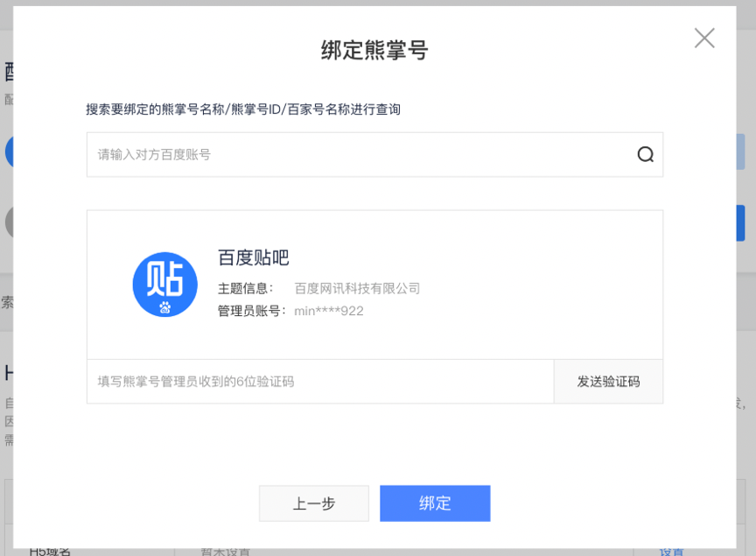Click the dialog title 绑定熊掌号

point(374,50)
